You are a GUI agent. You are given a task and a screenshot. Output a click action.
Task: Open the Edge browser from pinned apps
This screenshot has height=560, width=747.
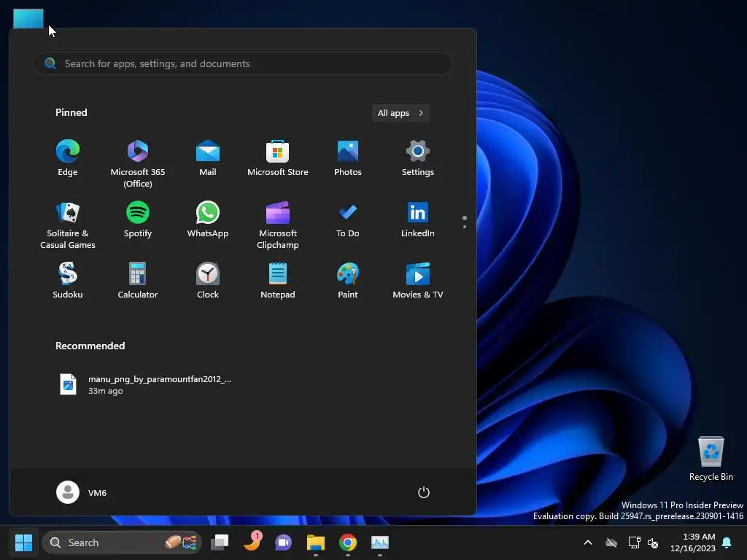(x=68, y=158)
